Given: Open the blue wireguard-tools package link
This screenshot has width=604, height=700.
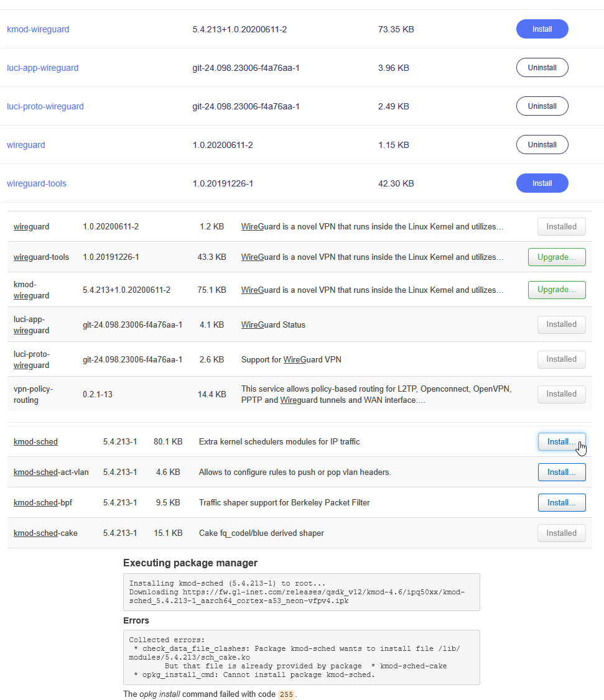Looking at the screenshot, I should (36, 183).
